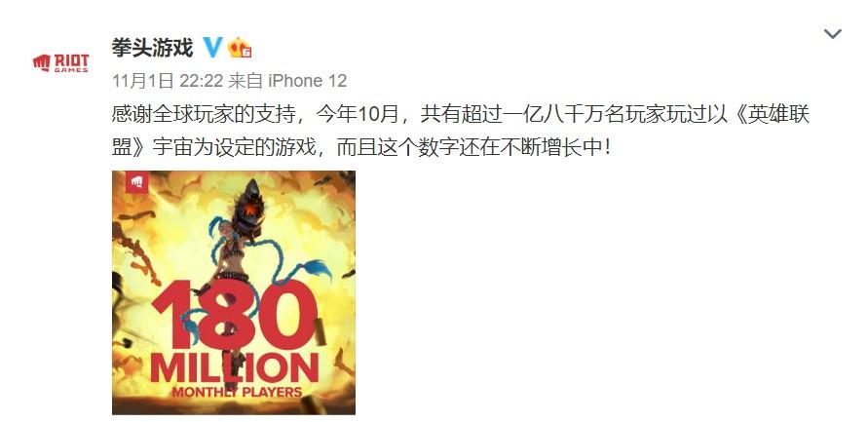Click the orange crown membership badge
The height and width of the screenshot is (422, 868).
(x=240, y=48)
